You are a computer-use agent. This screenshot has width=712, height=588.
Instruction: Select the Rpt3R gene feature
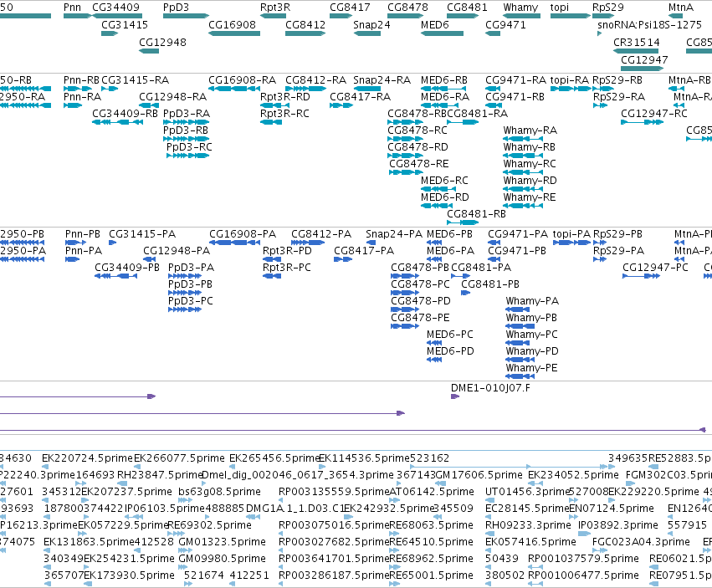(x=273, y=16)
